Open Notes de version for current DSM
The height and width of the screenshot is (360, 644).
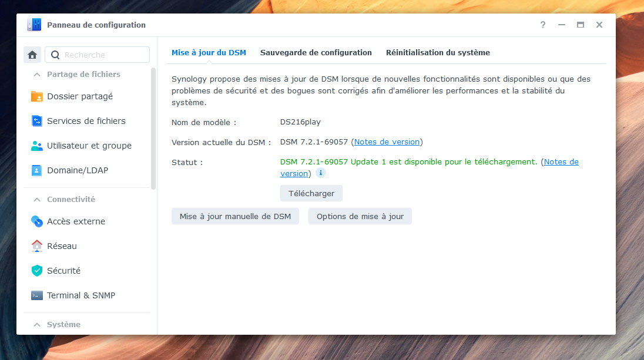(x=387, y=142)
